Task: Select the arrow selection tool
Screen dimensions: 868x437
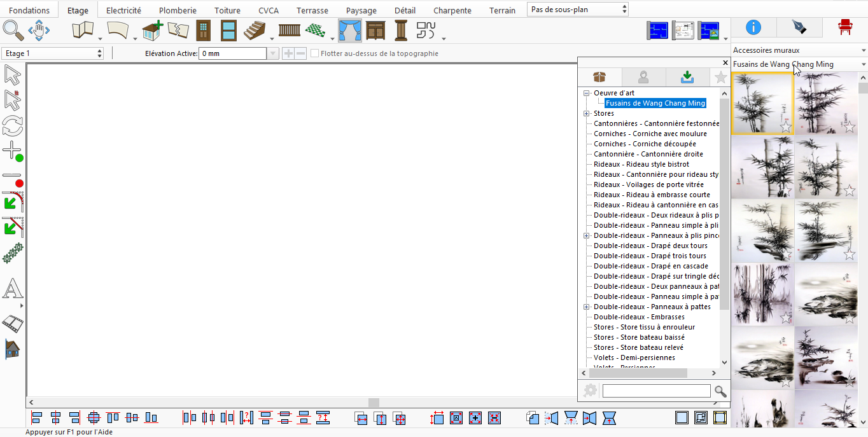Action: [x=12, y=75]
